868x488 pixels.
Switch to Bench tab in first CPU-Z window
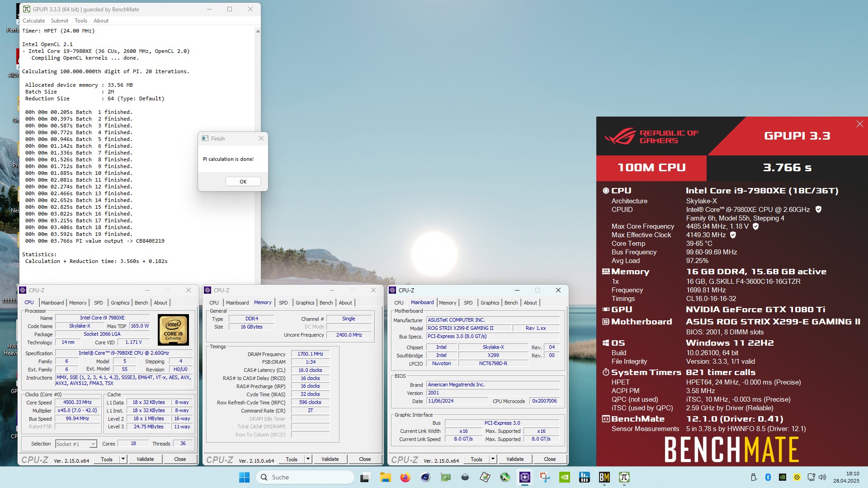pyautogui.click(x=141, y=303)
